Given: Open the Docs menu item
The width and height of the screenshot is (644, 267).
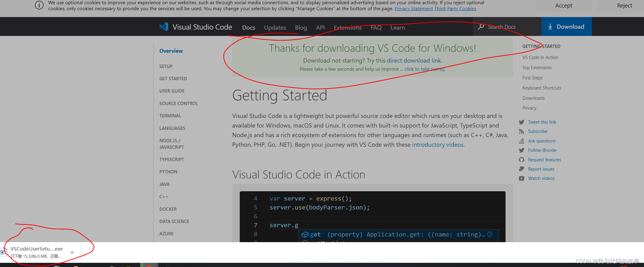Looking at the screenshot, I should 249,28.
